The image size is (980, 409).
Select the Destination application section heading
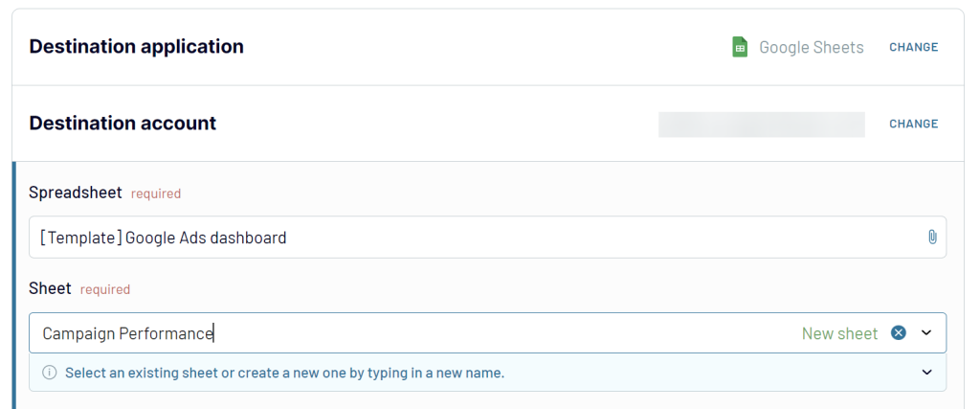point(137,46)
